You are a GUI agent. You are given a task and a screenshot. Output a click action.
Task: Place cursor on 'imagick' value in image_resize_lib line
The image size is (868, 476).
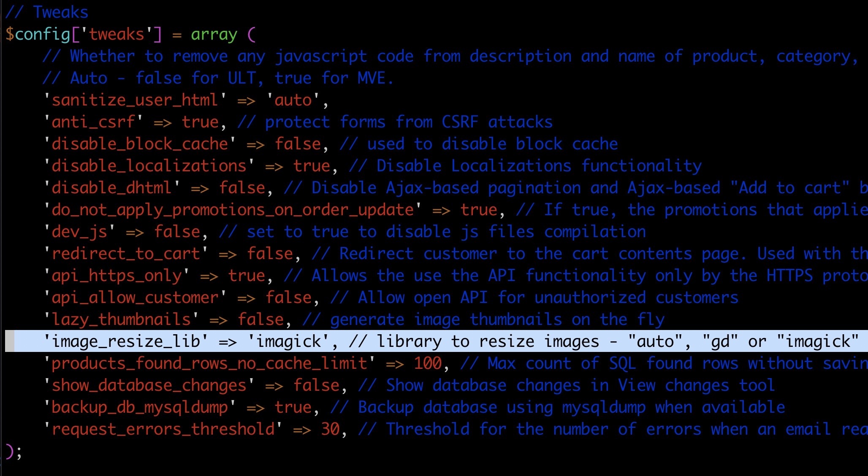point(289,341)
